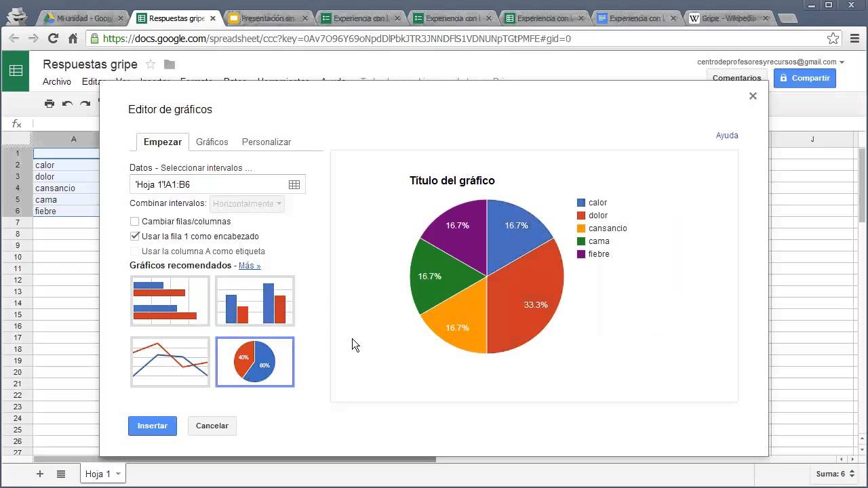Switch to the Gráficos tab

212,142
